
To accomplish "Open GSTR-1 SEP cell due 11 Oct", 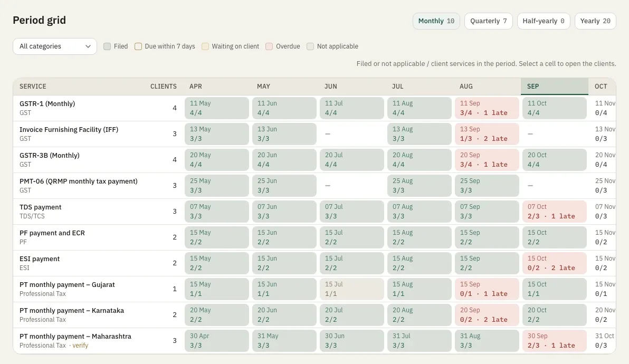I will pos(555,108).
